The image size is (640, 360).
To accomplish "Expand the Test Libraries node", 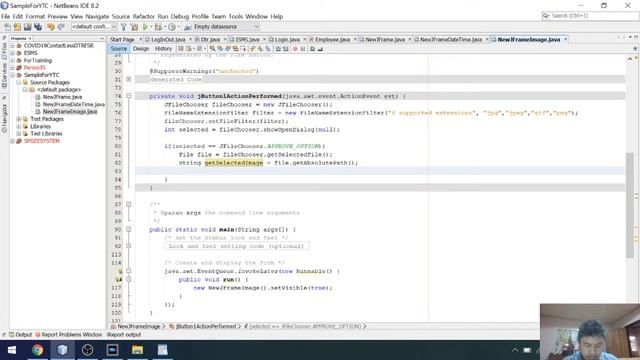I will click(x=19, y=134).
